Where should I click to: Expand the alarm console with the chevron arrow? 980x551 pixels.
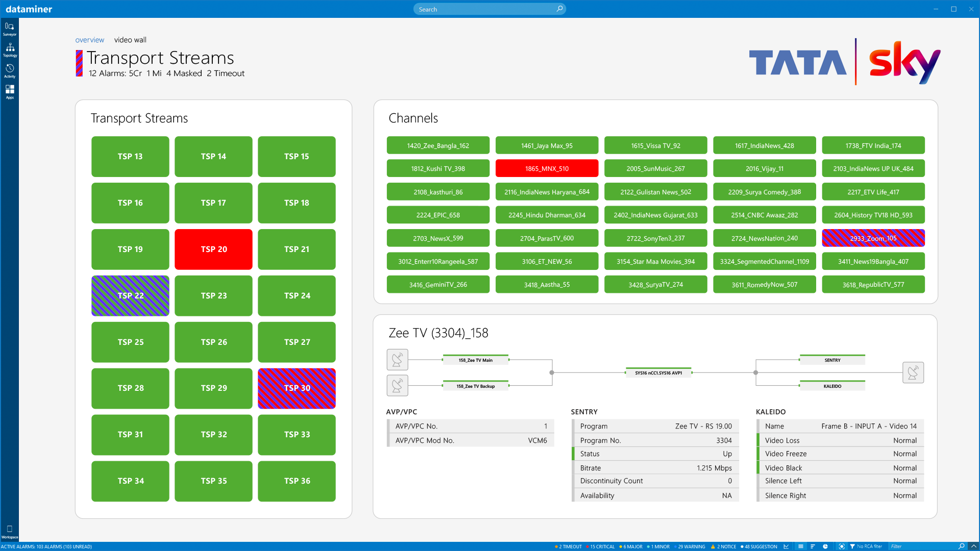click(973, 546)
